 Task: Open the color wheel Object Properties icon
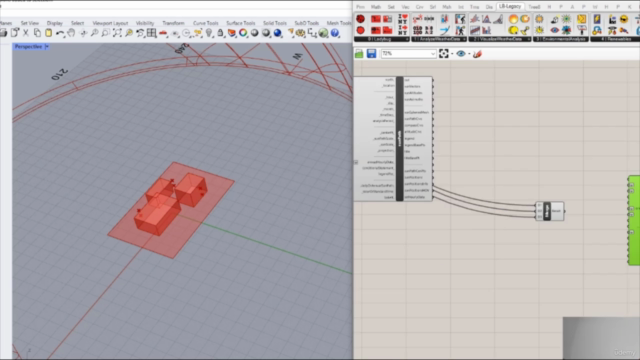tap(243, 33)
